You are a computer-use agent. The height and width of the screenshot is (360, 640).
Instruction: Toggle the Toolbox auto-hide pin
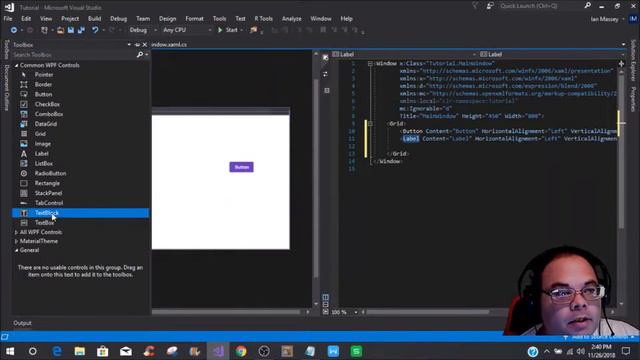pos(137,45)
